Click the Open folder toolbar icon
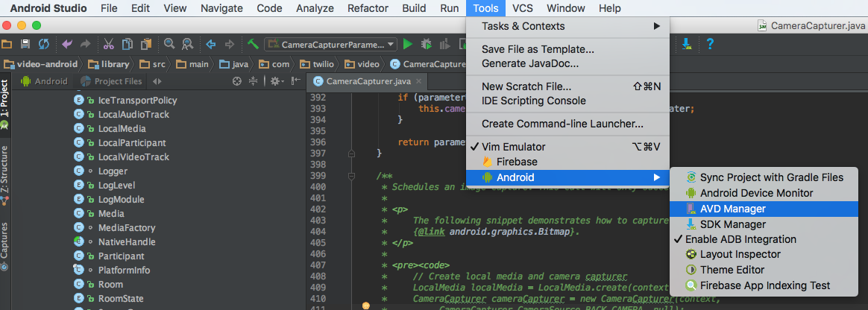Viewport: 868px width, 310px height. 7,44
